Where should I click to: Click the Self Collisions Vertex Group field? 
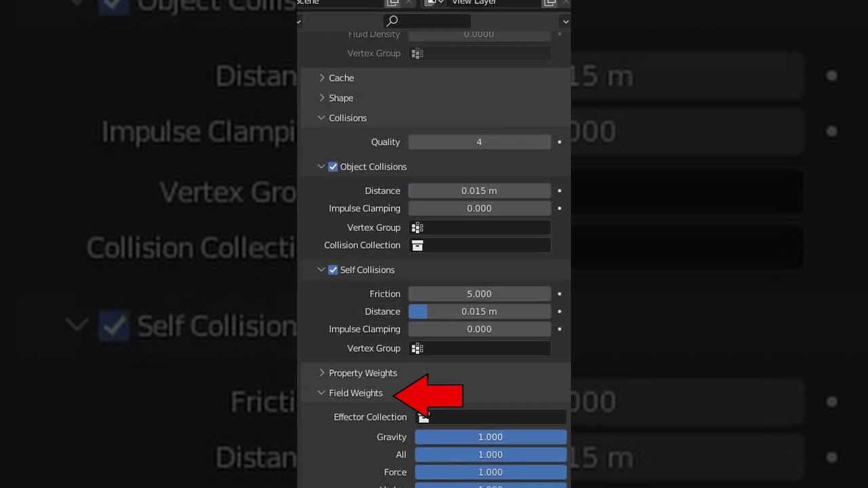[x=479, y=348]
